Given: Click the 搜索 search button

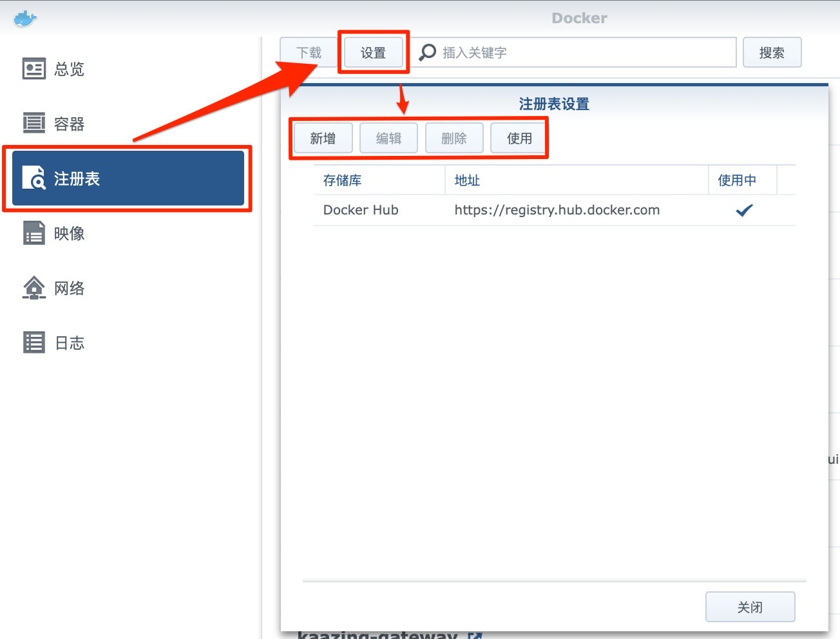Looking at the screenshot, I should click(x=772, y=52).
